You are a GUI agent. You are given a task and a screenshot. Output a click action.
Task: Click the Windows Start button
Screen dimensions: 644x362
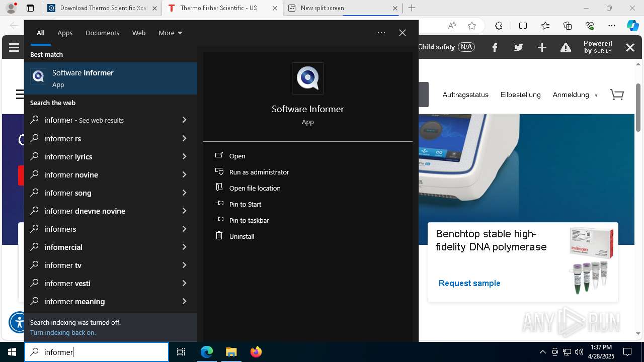click(x=12, y=352)
